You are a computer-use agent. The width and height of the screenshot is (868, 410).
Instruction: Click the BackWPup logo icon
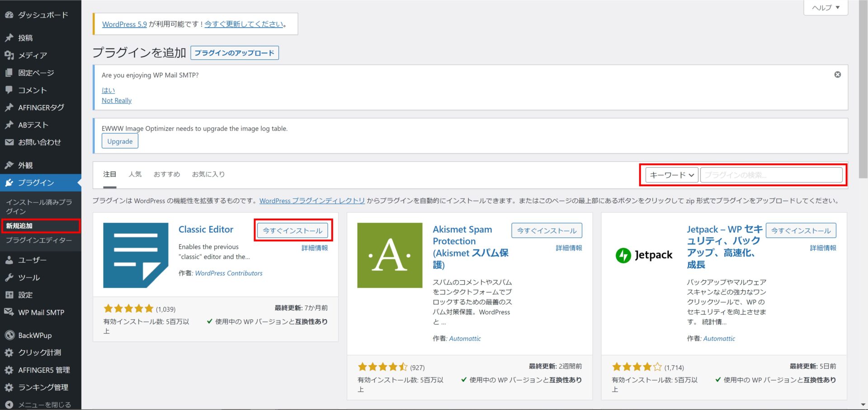(9, 335)
